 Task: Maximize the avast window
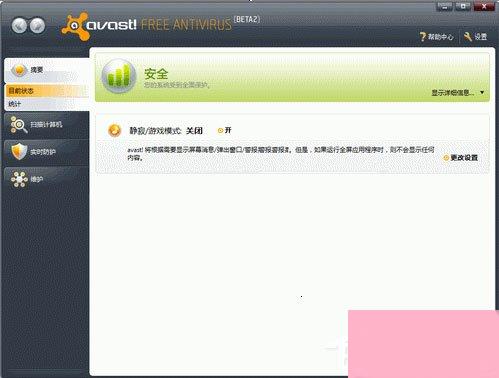463,6
